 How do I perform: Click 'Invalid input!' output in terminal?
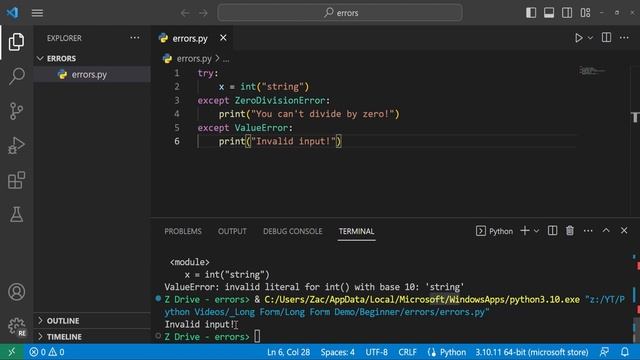point(200,324)
